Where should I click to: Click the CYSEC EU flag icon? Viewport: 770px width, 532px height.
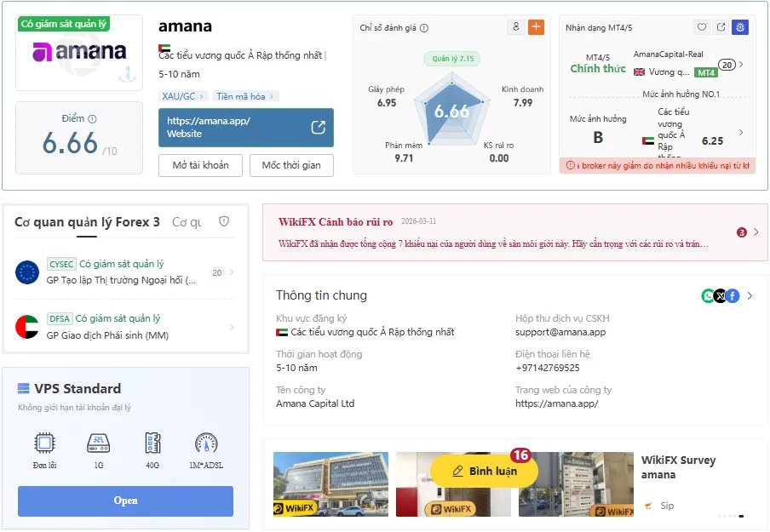[x=27, y=272]
